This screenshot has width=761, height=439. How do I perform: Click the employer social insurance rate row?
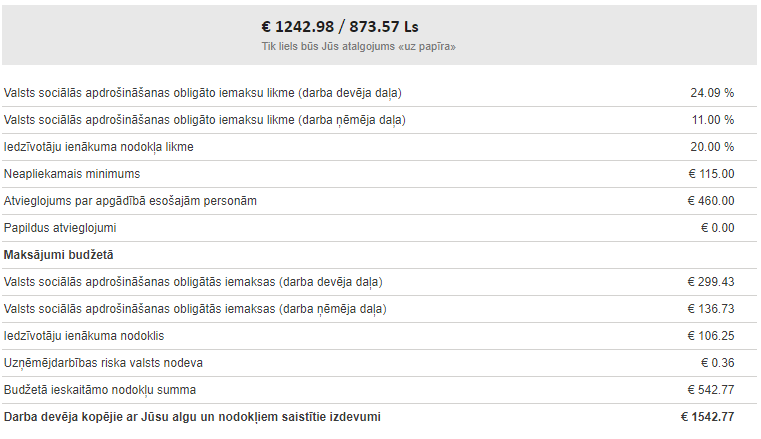pos(380,93)
